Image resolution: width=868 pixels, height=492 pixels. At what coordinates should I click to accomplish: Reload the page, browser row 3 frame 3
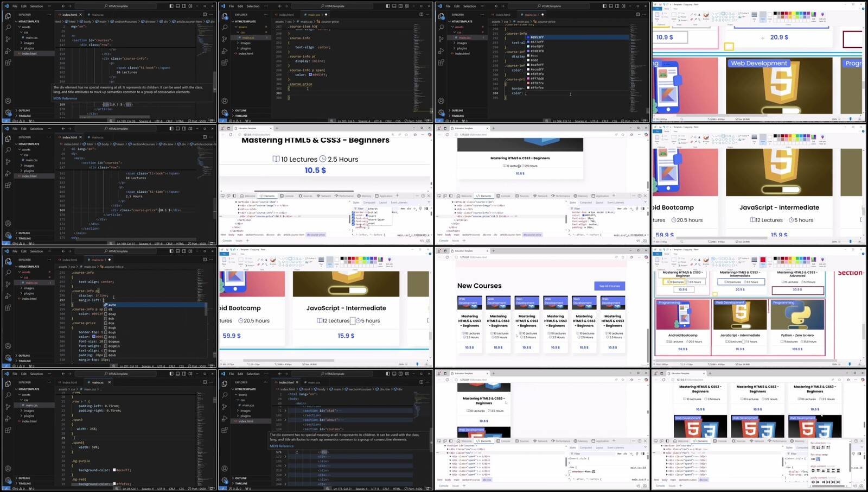pos(447,257)
